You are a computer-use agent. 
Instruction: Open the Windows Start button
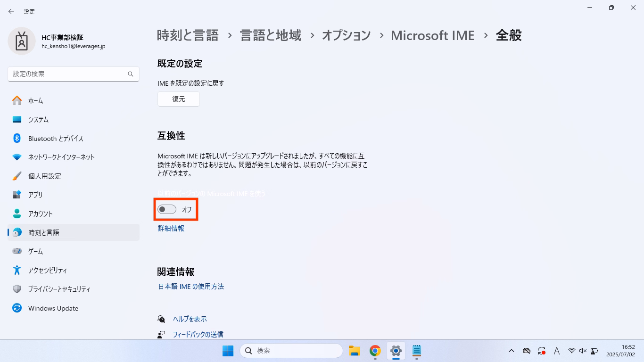point(228,351)
